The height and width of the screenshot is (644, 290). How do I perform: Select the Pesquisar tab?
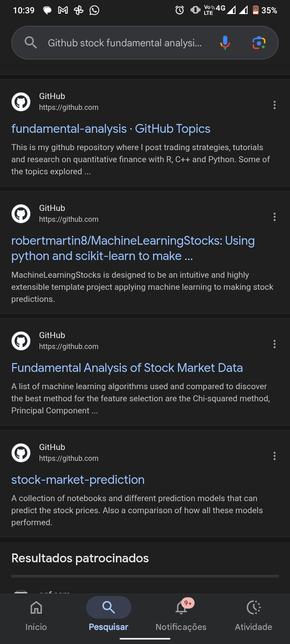pyautogui.click(x=108, y=615)
